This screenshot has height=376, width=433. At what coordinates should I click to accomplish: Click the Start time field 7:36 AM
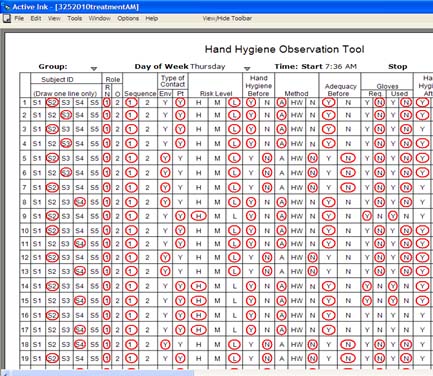point(341,66)
